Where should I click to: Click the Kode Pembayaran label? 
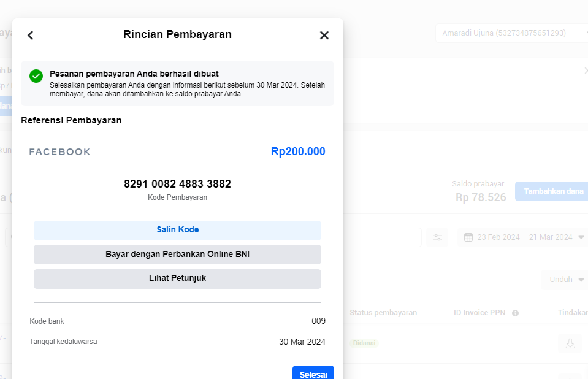(177, 197)
